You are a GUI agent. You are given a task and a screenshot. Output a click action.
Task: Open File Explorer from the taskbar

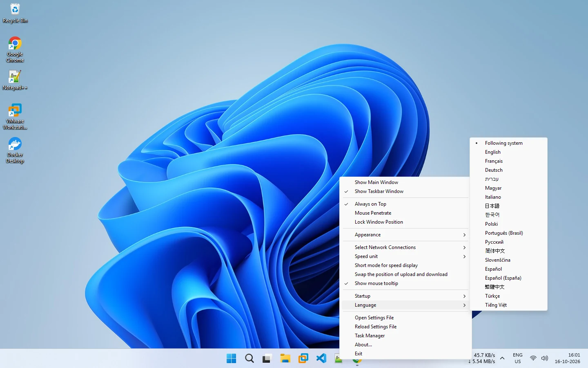285,359
